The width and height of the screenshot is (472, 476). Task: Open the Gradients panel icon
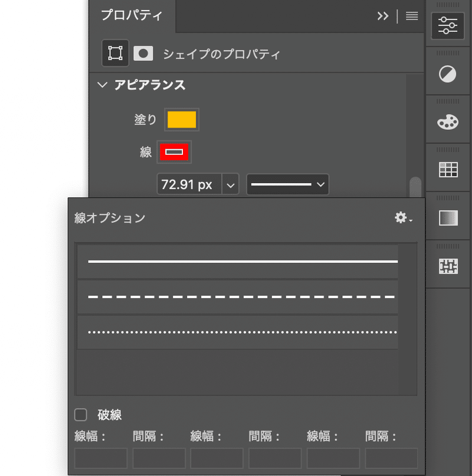[448, 218]
